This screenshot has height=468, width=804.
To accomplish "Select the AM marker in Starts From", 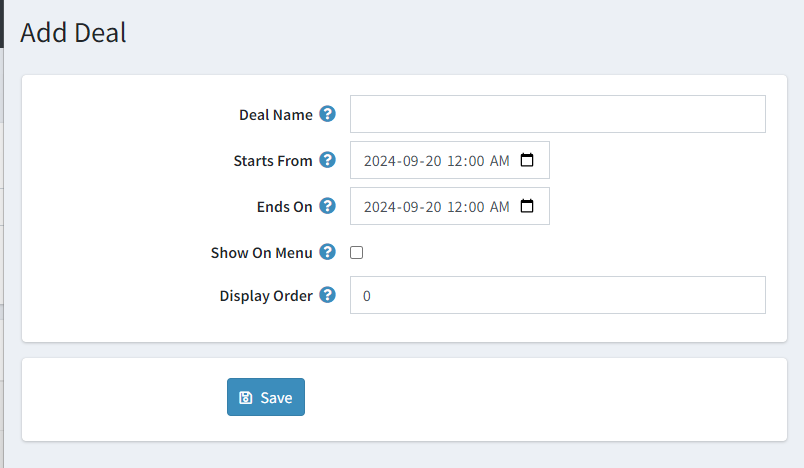I will [x=499, y=161].
